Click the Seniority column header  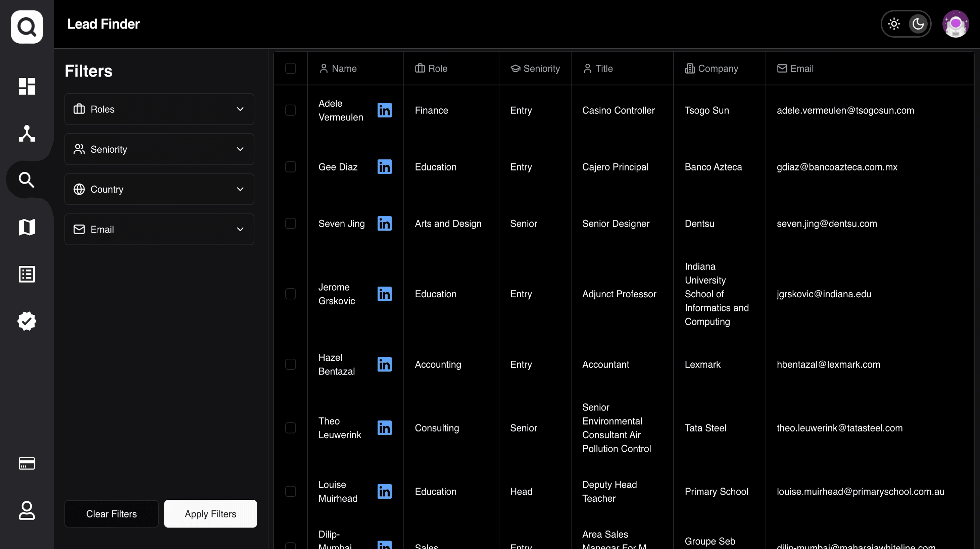535,68
